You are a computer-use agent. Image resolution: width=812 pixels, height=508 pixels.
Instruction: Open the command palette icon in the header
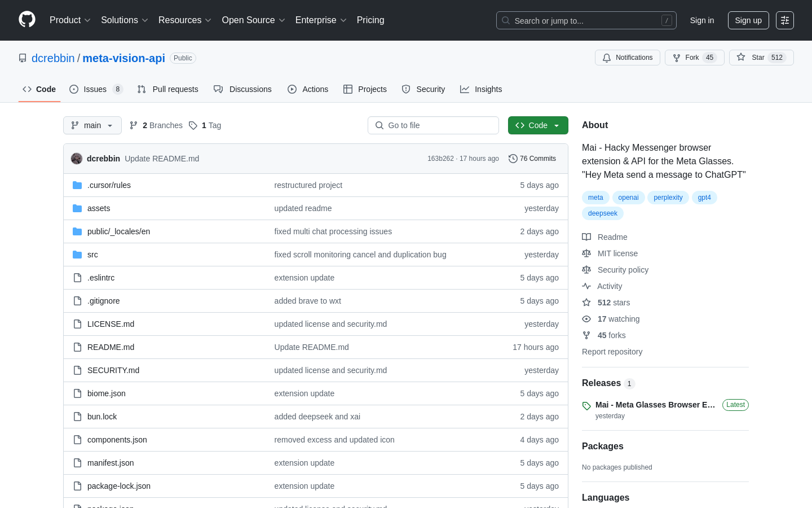tap(785, 20)
